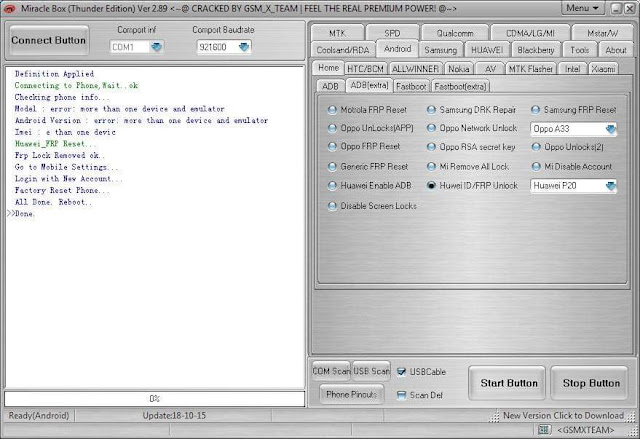Screen dimensions: 640x439
Task: Click the keyboard icon in status bar
Action: coord(544,430)
